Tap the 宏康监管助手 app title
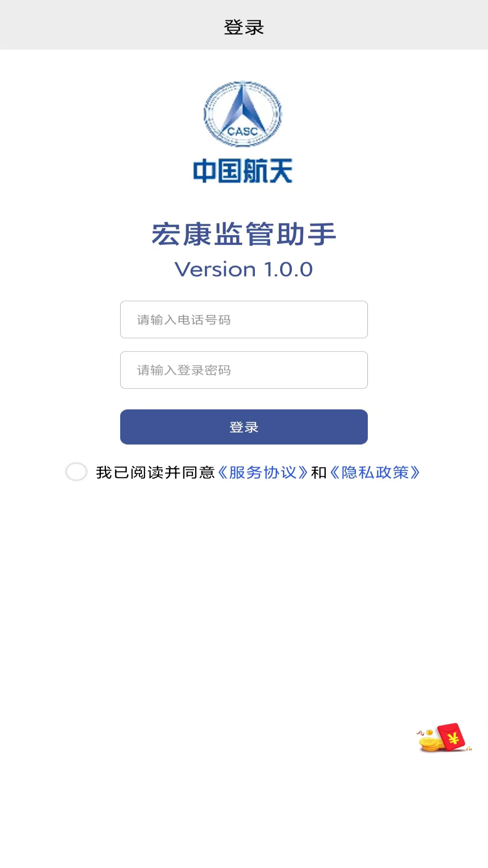Screen dimensions: 488x868 pyautogui.click(x=244, y=234)
